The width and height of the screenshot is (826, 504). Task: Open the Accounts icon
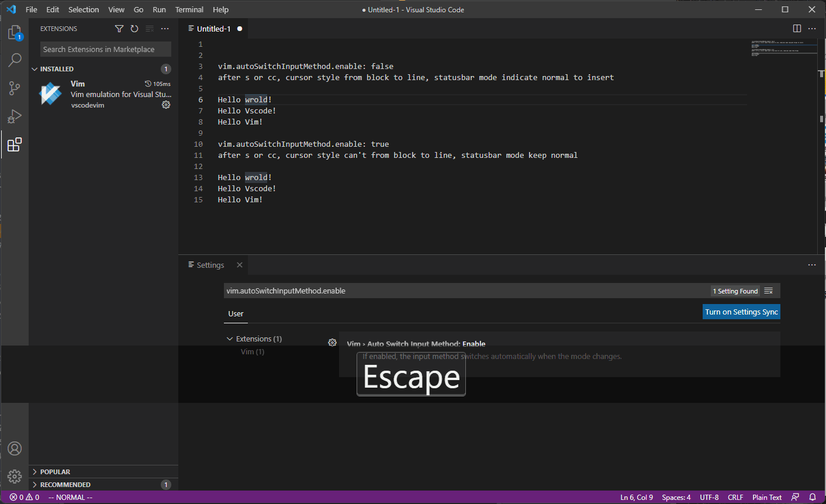pyautogui.click(x=15, y=448)
